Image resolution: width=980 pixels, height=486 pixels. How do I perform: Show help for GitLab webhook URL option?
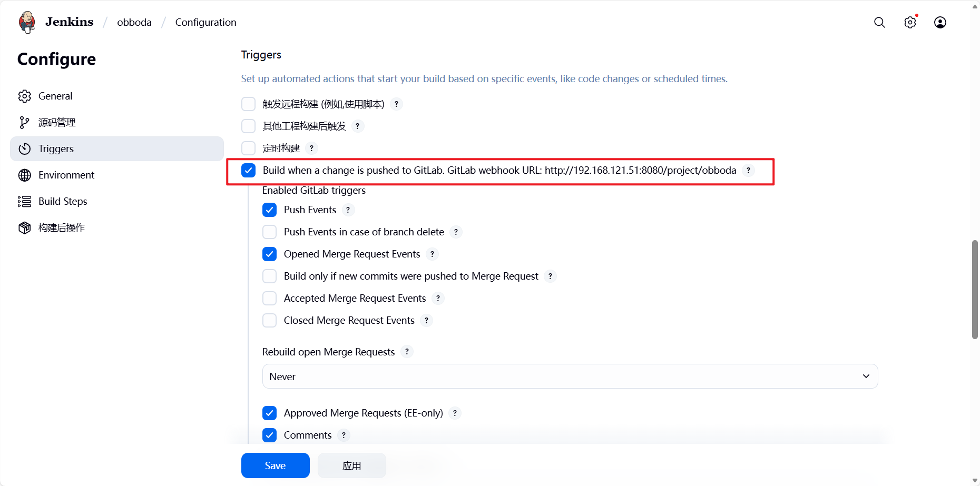(748, 171)
